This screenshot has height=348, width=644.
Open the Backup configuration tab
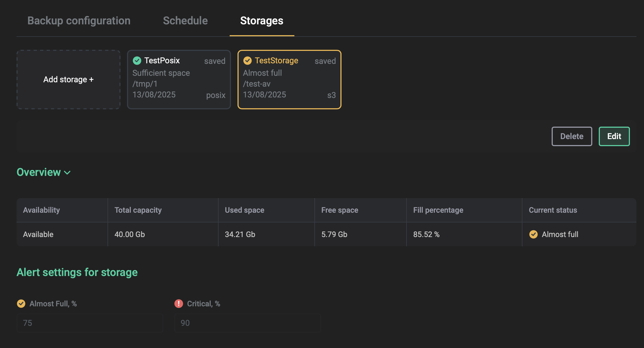pos(79,21)
